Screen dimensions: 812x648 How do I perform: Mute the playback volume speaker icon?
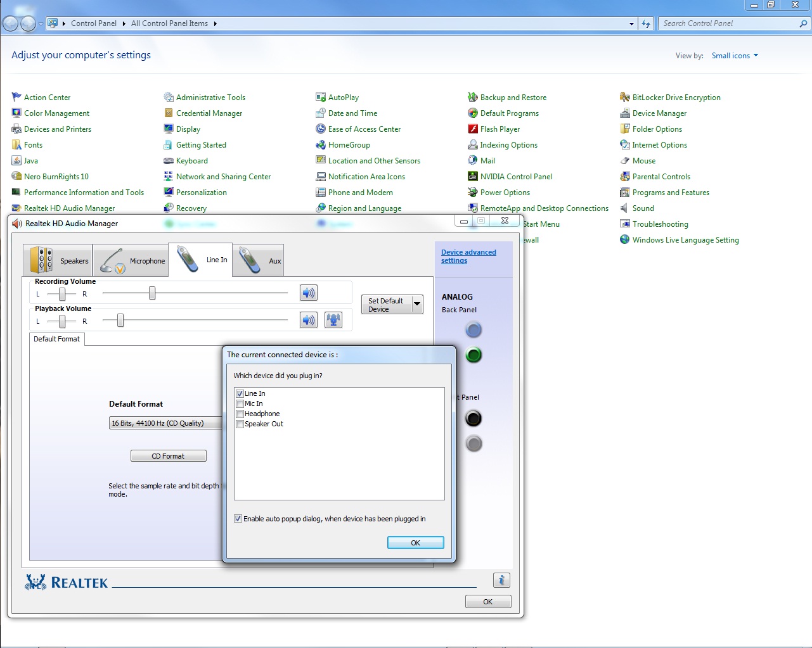[309, 320]
